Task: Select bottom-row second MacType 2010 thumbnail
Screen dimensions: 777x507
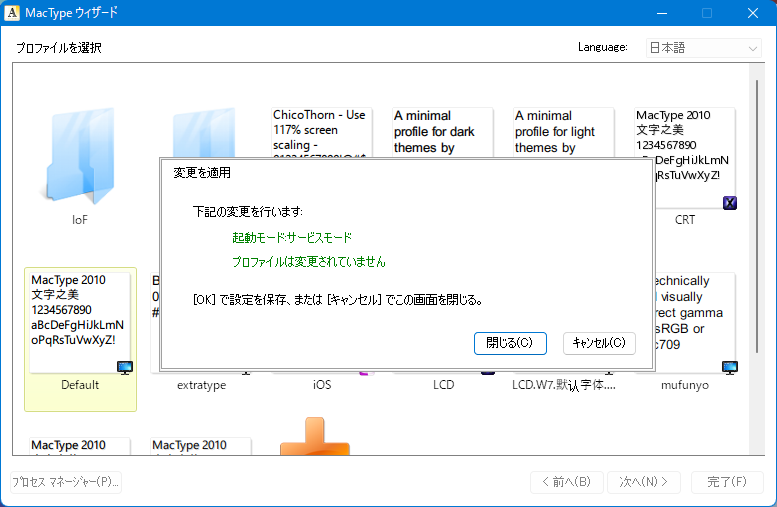Action: point(201,446)
